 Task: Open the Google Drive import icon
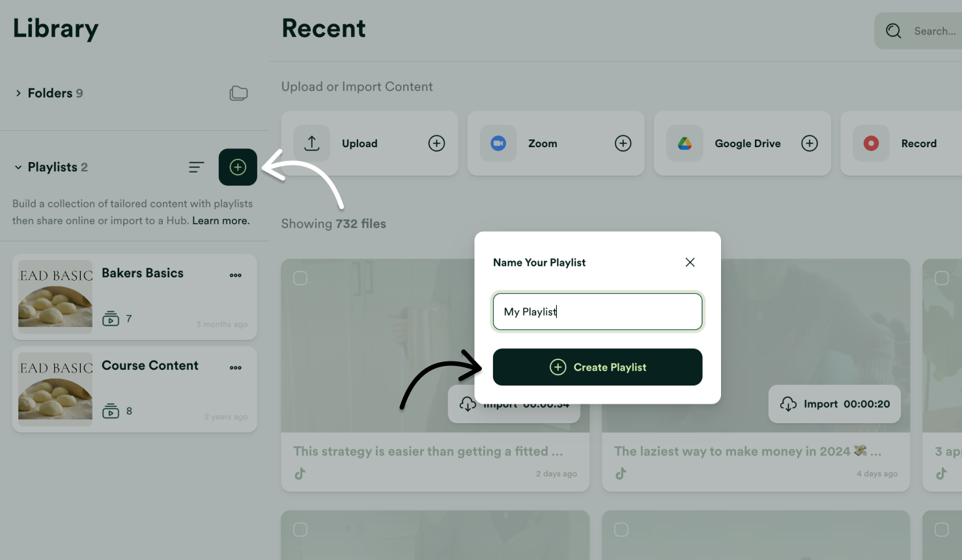pyautogui.click(x=685, y=143)
